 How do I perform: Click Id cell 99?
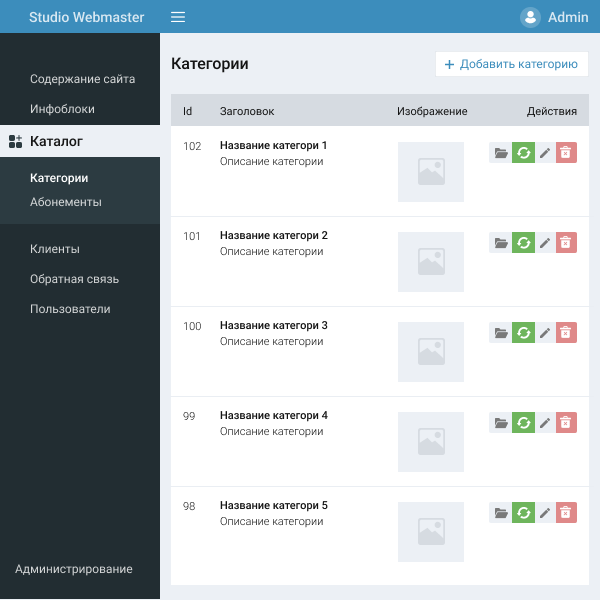pyautogui.click(x=189, y=416)
